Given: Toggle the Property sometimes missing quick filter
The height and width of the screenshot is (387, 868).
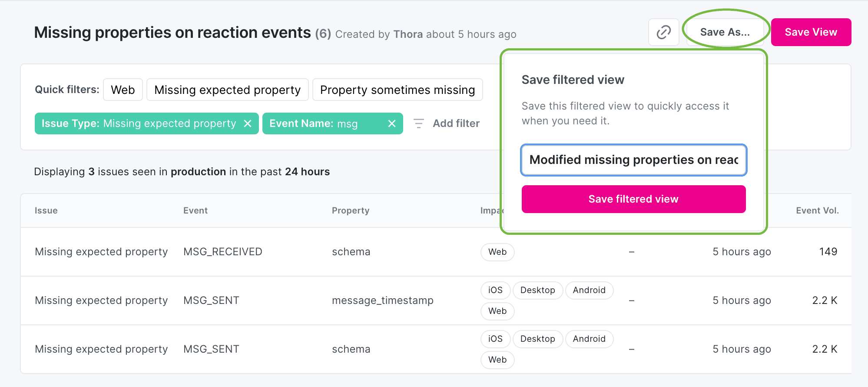Looking at the screenshot, I should tap(397, 90).
